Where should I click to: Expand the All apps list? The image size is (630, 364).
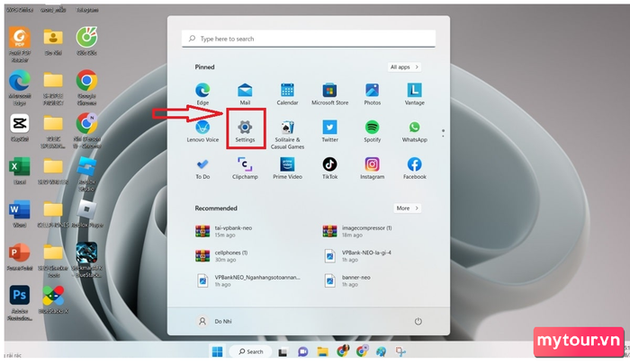(x=404, y=67)
